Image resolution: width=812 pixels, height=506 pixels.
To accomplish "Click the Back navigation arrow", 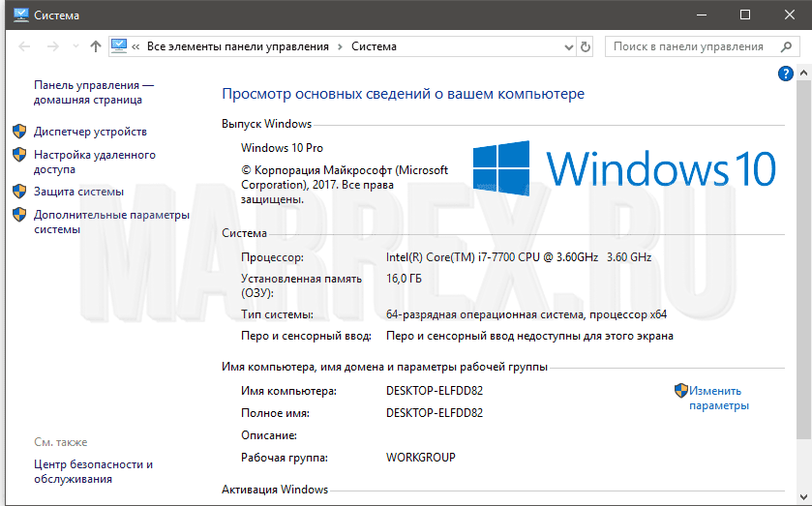I will click(x=24, y=46).
